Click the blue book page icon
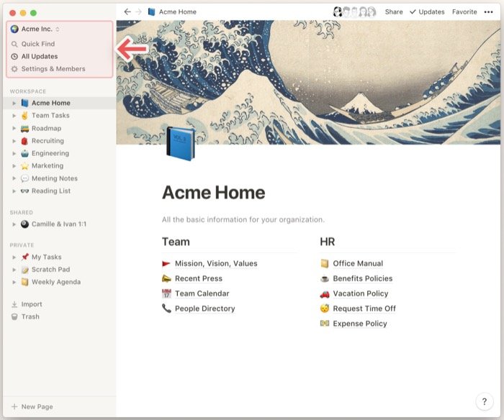 point(180,142)
